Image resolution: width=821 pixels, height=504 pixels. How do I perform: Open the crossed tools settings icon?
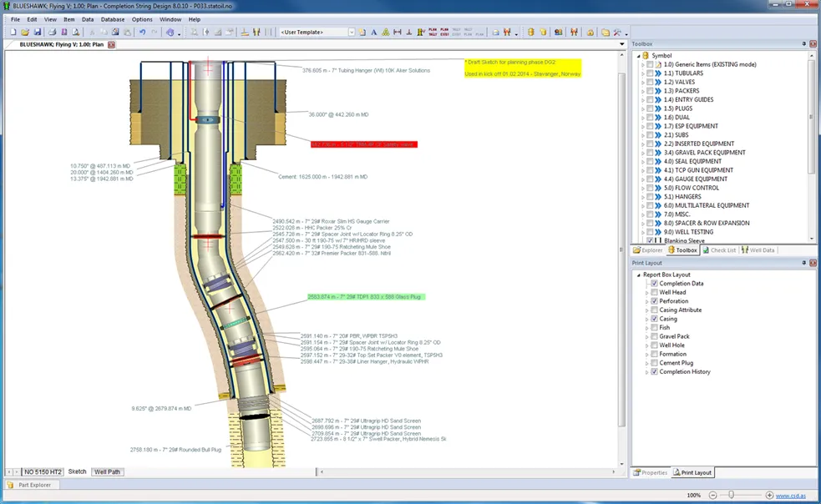[617, 33]
